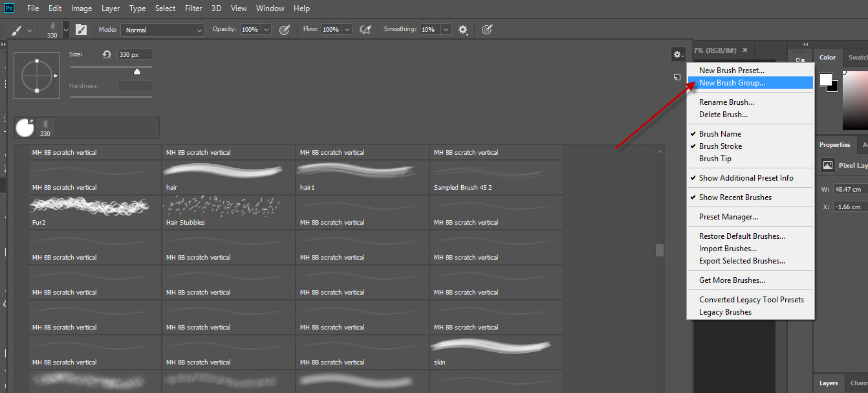Toggle pressure for opacity
Screen dimensions: 868x393
coord(284,30)
